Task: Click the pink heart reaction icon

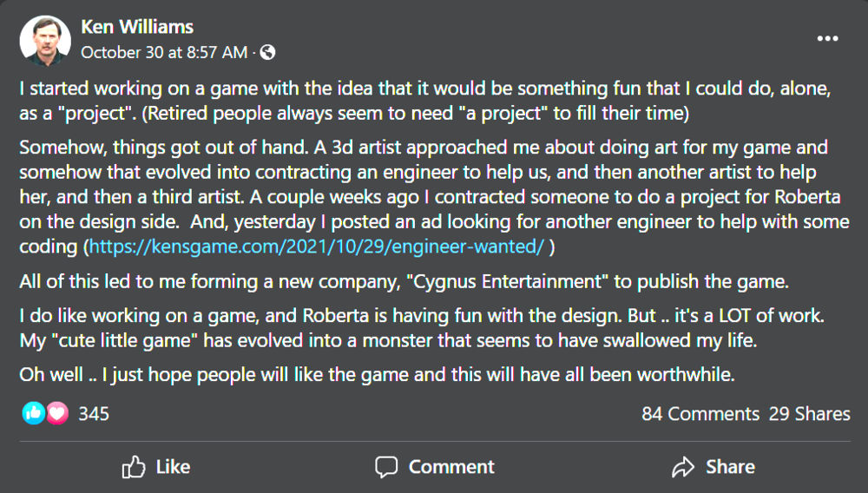Action: click(x=57, y=413)
